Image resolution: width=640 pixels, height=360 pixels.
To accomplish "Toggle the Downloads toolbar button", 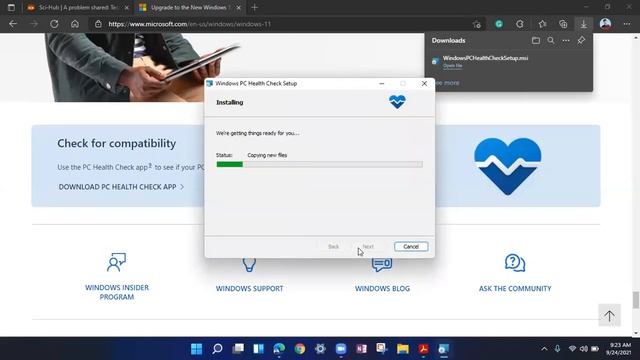I will [x=584, y=24].
